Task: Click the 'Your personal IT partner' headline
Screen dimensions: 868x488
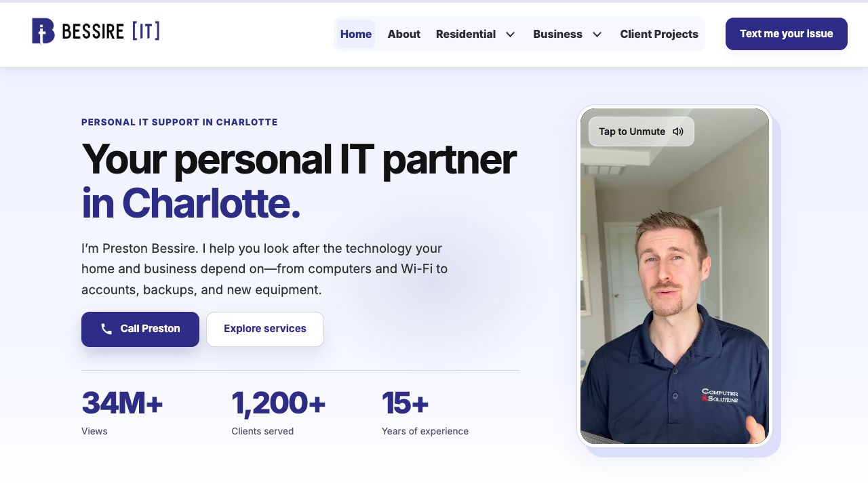Action: (299, 160)
